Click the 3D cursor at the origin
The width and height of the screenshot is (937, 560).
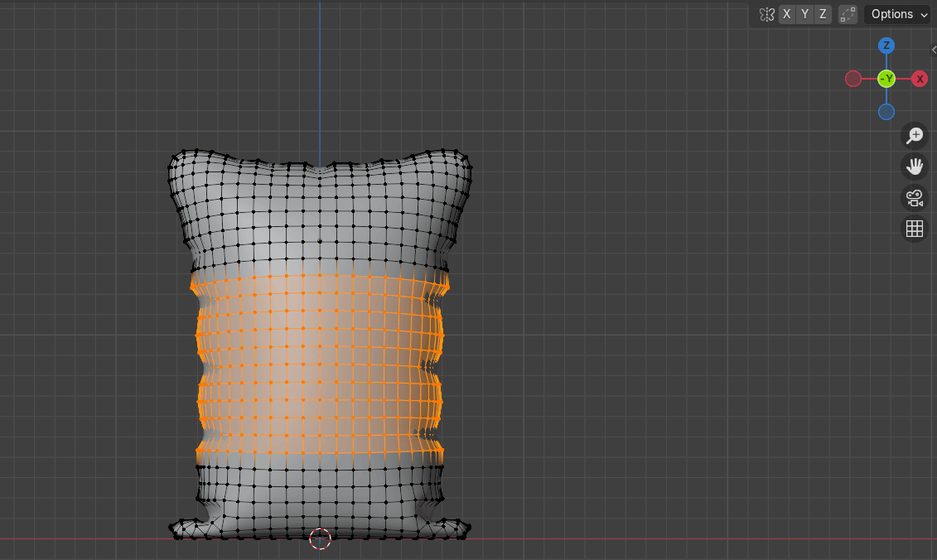[x=320, y=538]
